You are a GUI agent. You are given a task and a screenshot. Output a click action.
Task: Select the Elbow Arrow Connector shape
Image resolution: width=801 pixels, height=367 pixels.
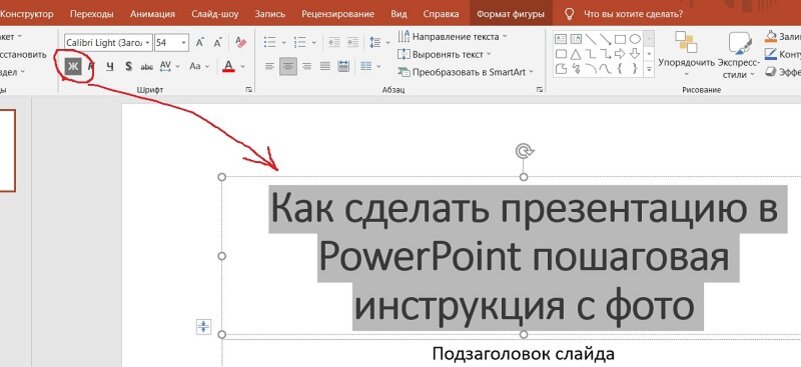[605, 54]
